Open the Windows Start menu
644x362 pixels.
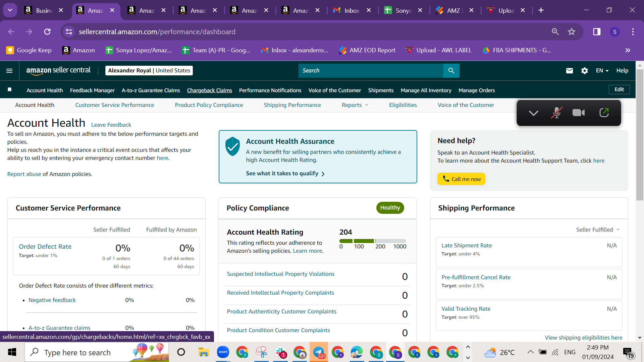pos(12,352)
